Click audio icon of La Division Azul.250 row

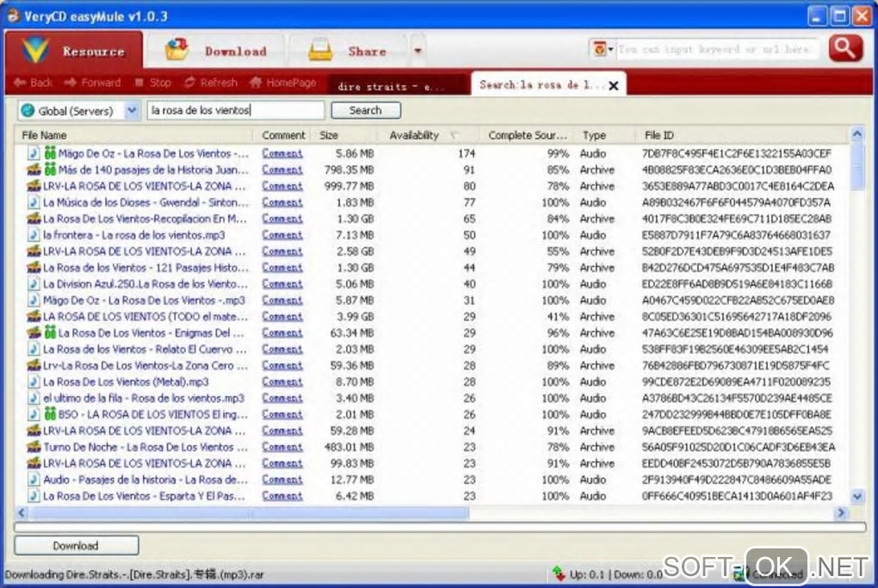point(34,283)
